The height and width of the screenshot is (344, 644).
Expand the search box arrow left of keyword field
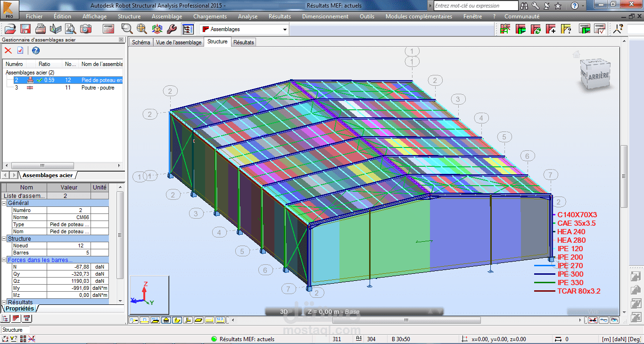click(430, 6)
